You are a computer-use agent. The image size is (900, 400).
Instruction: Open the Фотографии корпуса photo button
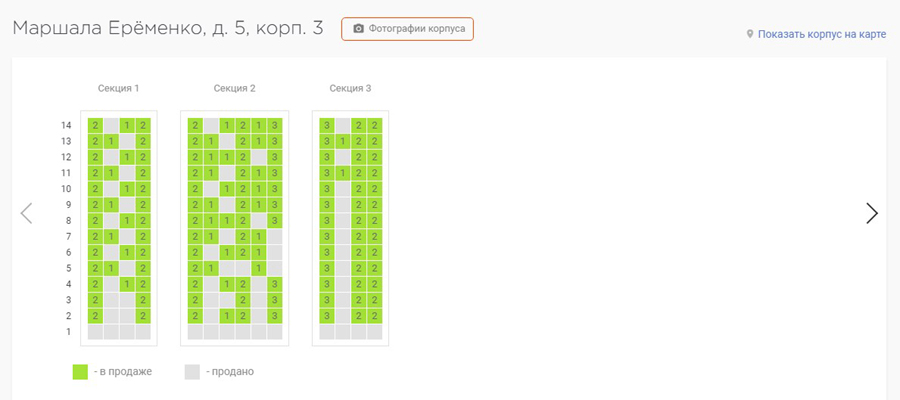[407, 29]
